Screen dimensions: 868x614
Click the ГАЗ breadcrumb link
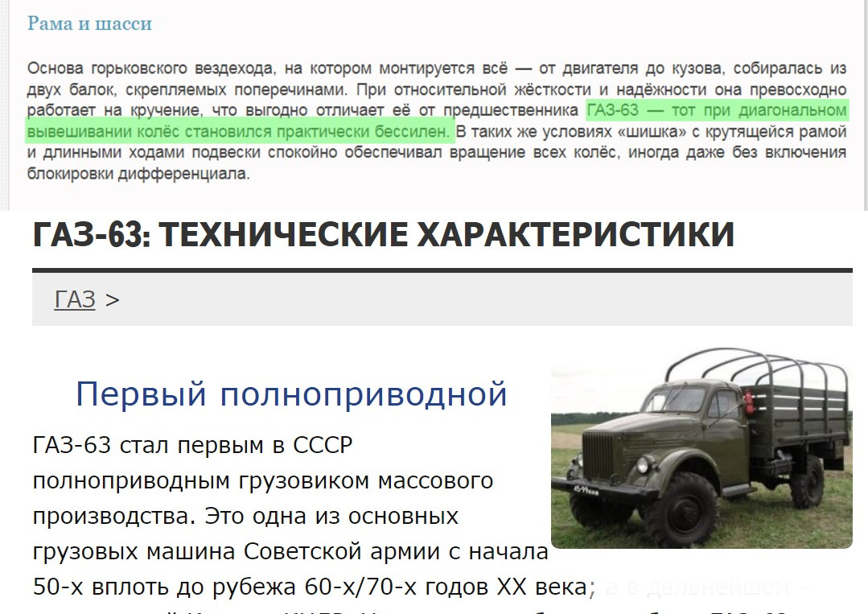75,299
